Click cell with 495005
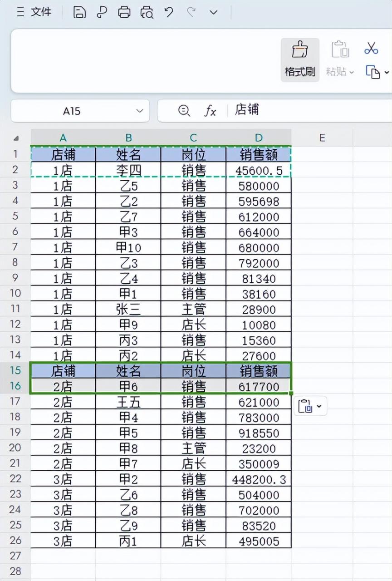Screen dimensions: 392x581 coord(259,541)
